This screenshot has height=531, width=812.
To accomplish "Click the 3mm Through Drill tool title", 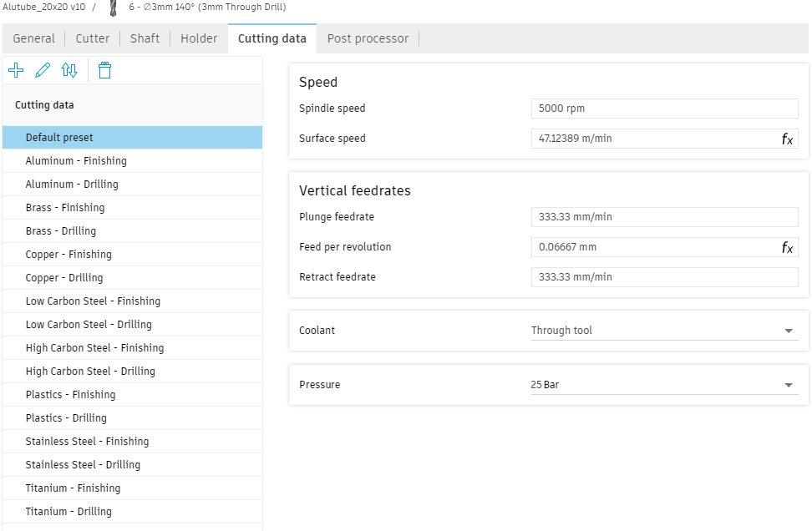I will (207, 7).
